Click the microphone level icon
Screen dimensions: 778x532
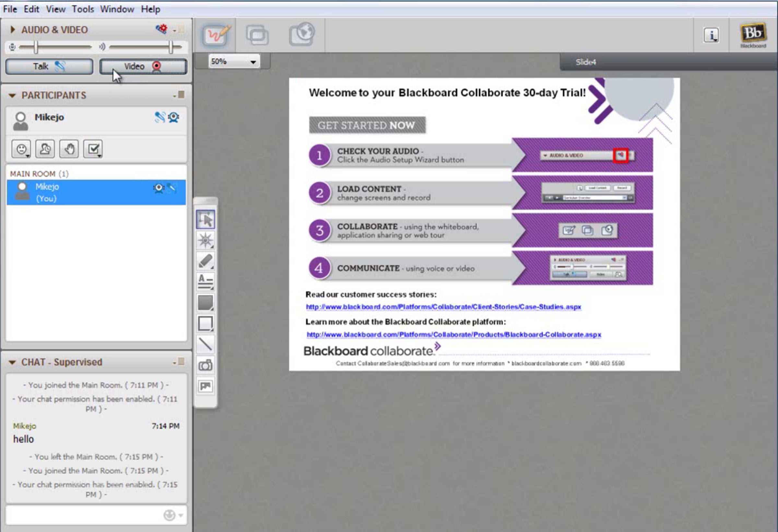[12, 47]
